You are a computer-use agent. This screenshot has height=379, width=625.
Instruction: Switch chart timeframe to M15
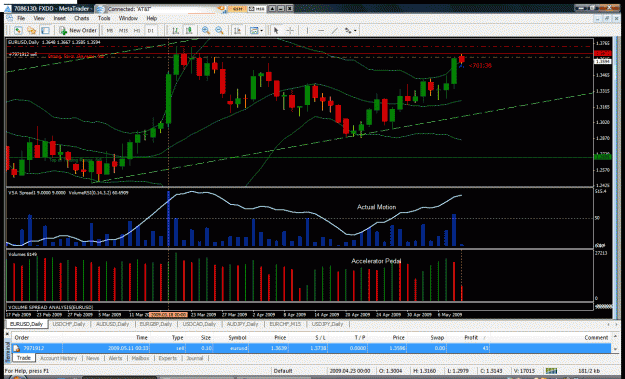[123, 30]
